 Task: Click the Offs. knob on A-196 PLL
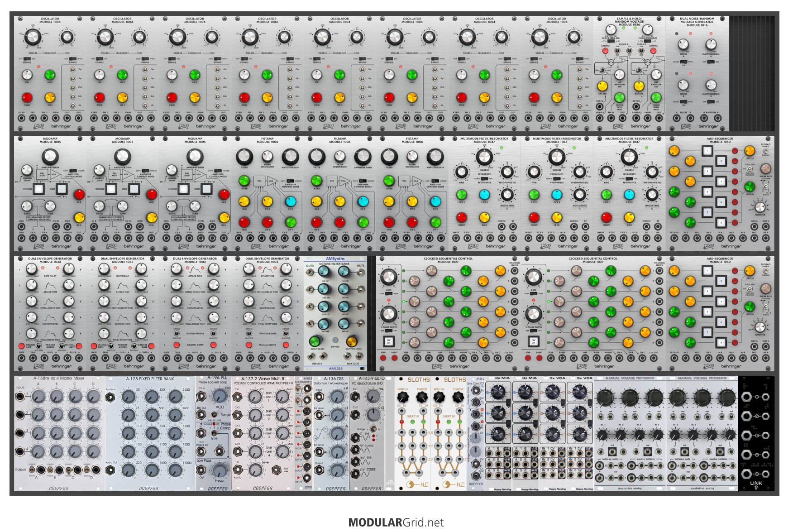click(220, 396)
